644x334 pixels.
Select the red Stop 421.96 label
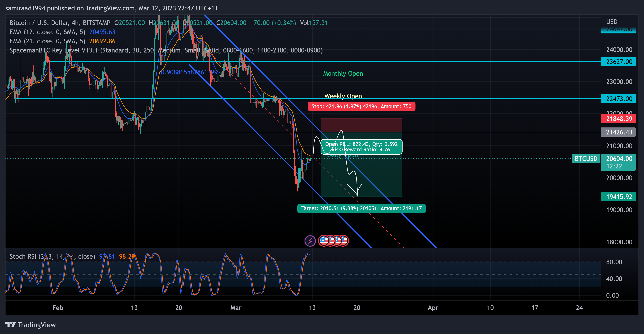coord(361,106)
